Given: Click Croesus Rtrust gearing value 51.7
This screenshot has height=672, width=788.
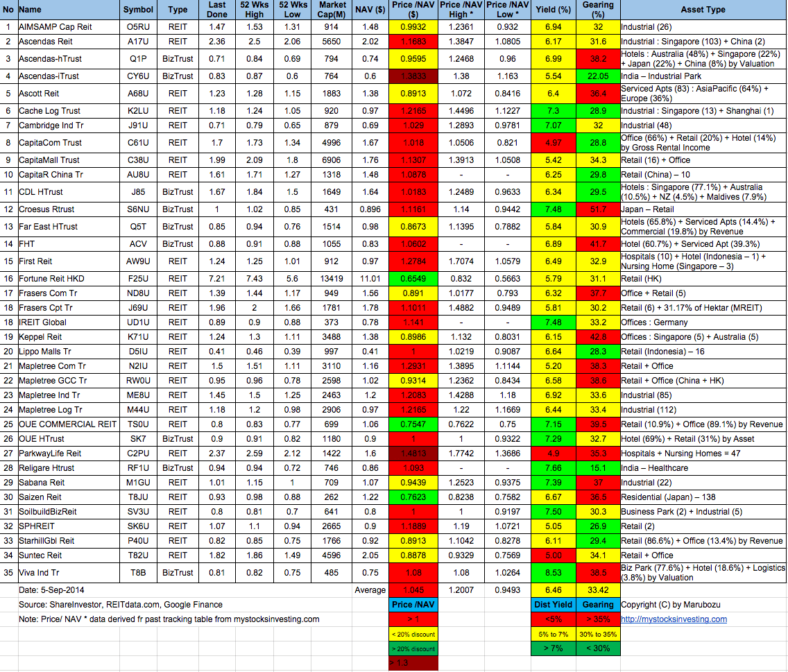Looking at the screenshot, I should tap(598, 209).
